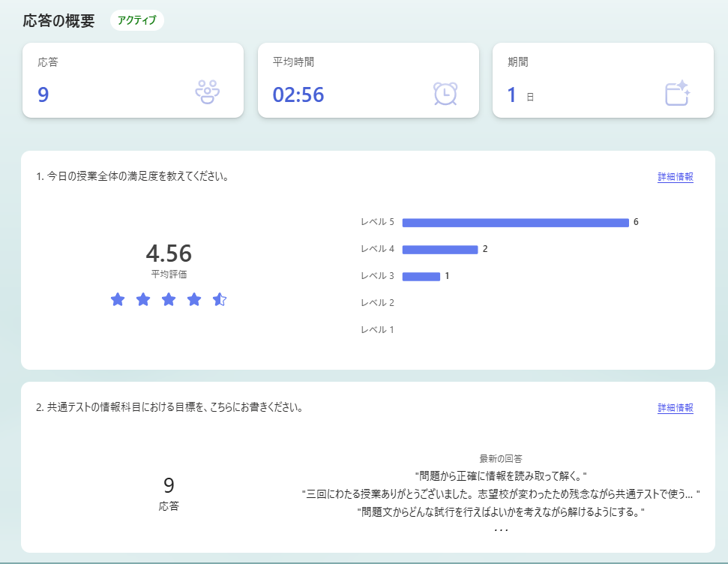The width and height of the screenshot is (728, 564).
Task: Expand more responses via the ellipsis
Action: pyautogui.click(x=500, y=529)
